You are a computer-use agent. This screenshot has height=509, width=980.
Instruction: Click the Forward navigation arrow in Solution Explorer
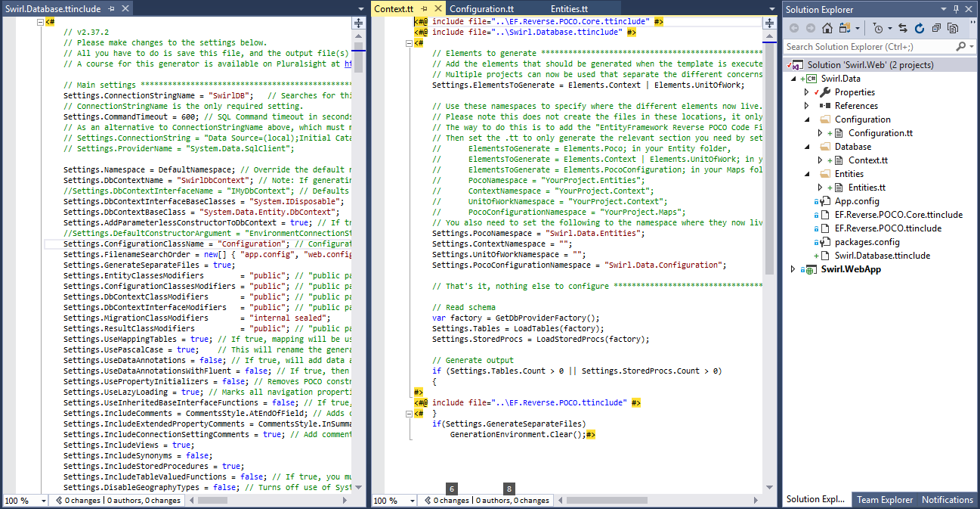pos(810,28)
